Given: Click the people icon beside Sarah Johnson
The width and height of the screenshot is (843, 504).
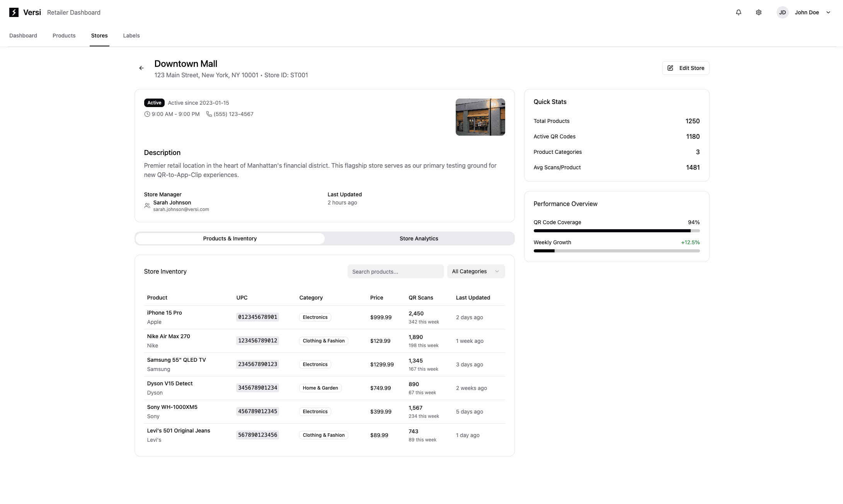Looking at the screenshot, I should [147, 206].
